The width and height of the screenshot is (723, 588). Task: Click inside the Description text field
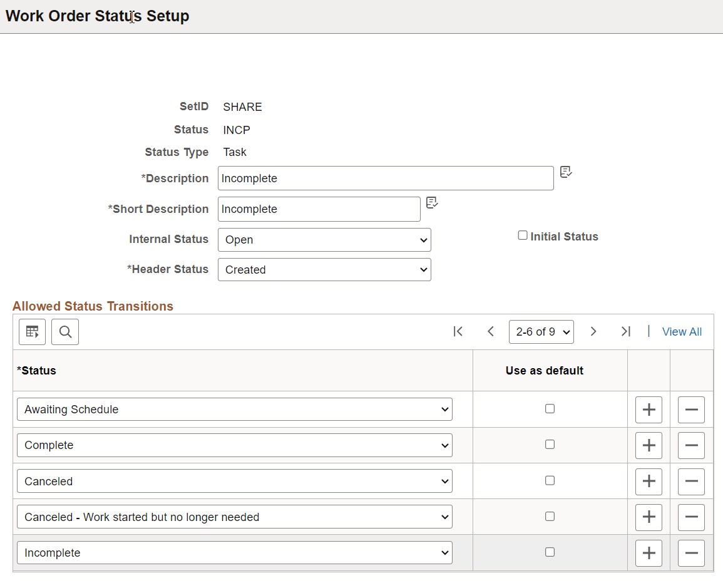pyautogui.click(x=385, y=178)
